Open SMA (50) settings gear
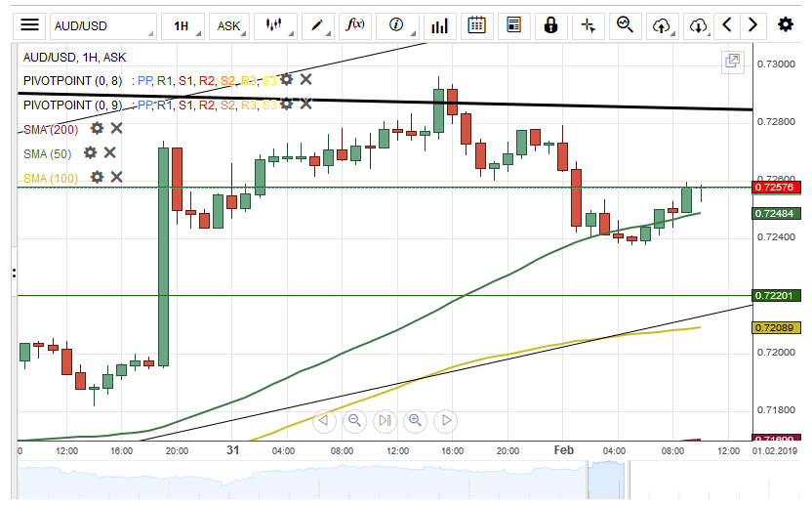 coord(90,153)
